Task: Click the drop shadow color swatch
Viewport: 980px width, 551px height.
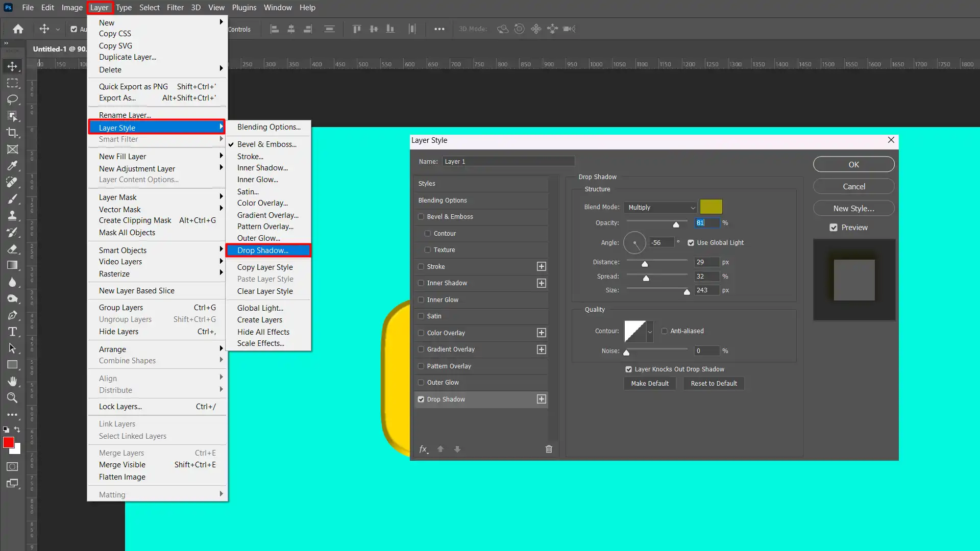Action: [711, 207]
